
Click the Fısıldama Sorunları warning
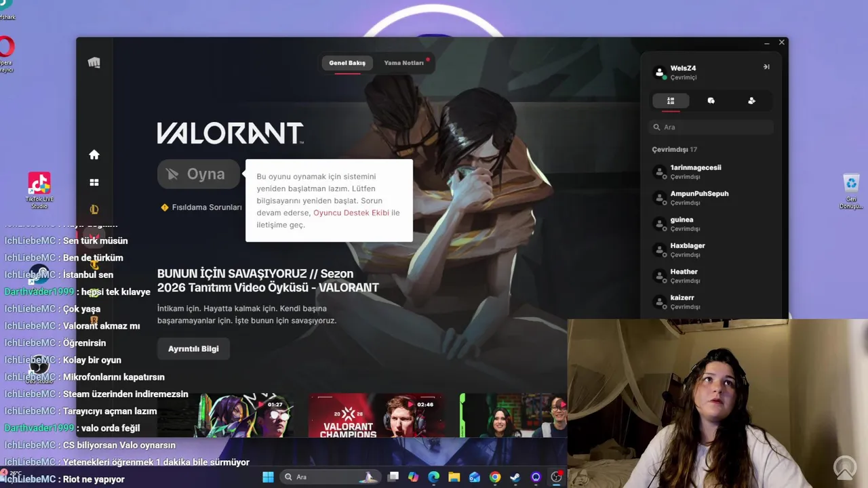point(201,207)
